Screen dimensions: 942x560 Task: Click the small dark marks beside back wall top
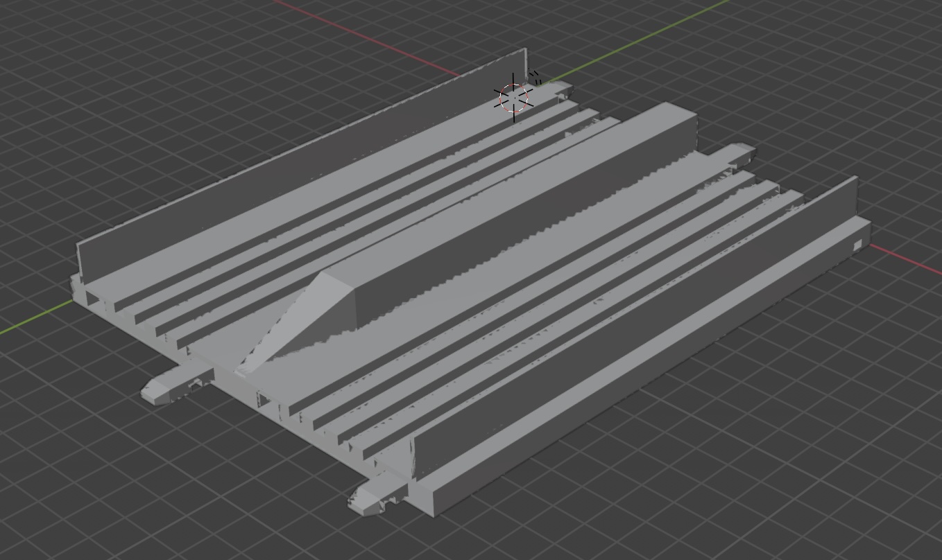[x=535, y=78]
